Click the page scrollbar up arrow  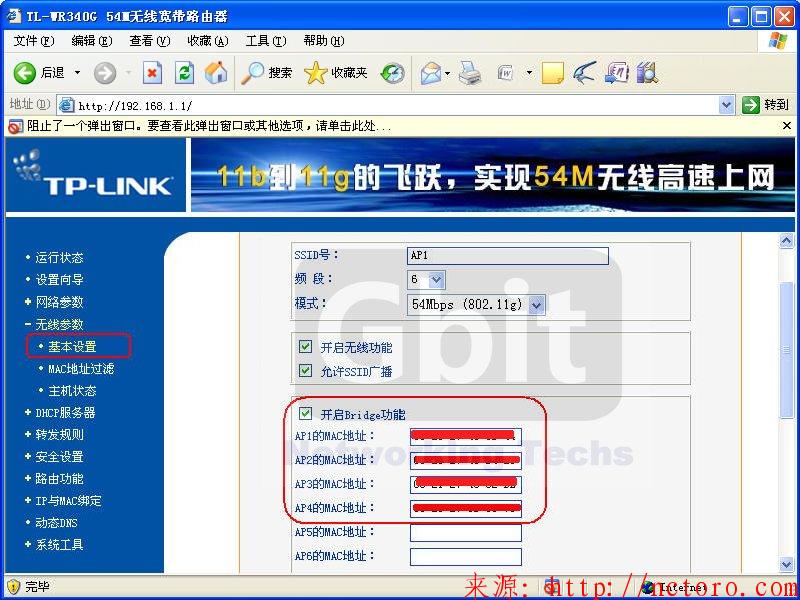coord(786,241)
